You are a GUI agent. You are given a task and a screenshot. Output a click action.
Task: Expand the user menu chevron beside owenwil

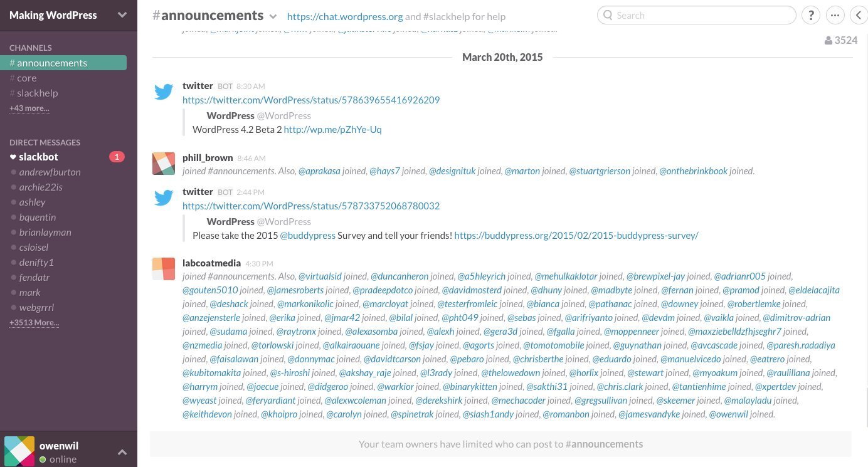point(122,452)
